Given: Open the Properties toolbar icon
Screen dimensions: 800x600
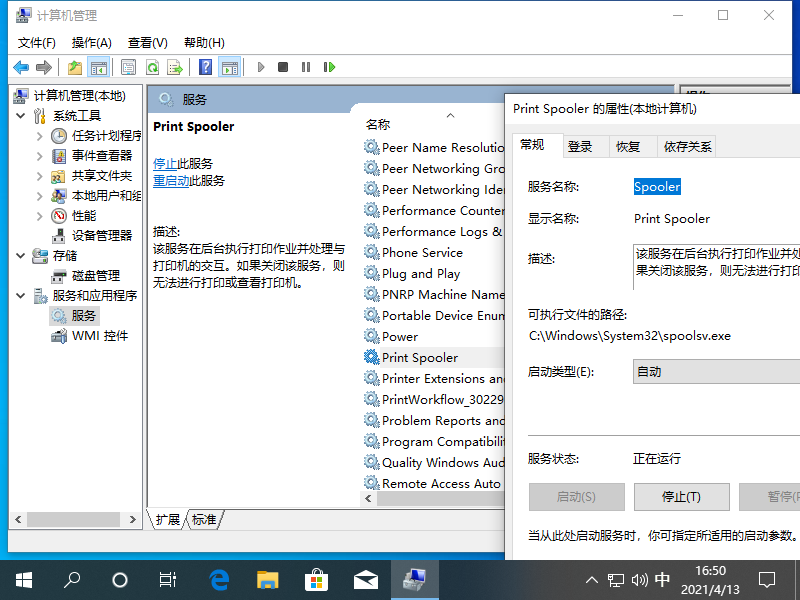Looking at the screenshot, I should [128, 67].
